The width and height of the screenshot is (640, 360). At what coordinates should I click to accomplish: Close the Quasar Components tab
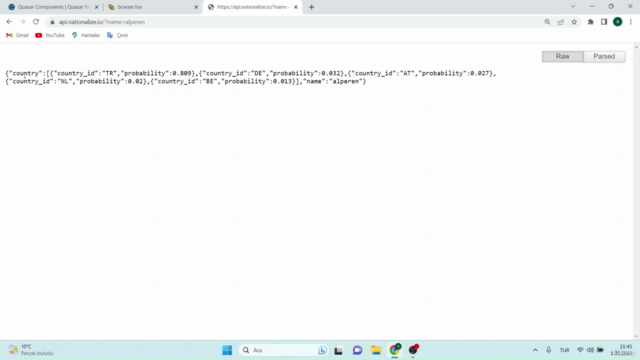(x=97, y=7)
